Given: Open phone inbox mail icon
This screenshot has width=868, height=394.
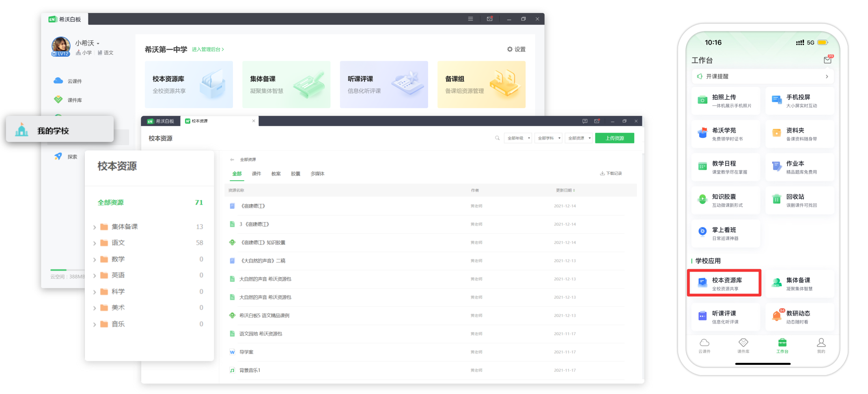Looking at the screenshot, I should point(828,60).
